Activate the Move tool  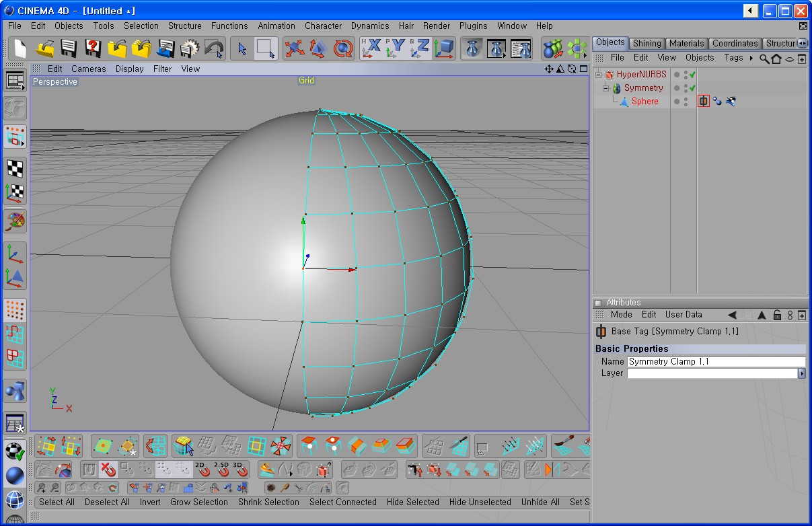(x=294, y=48)
